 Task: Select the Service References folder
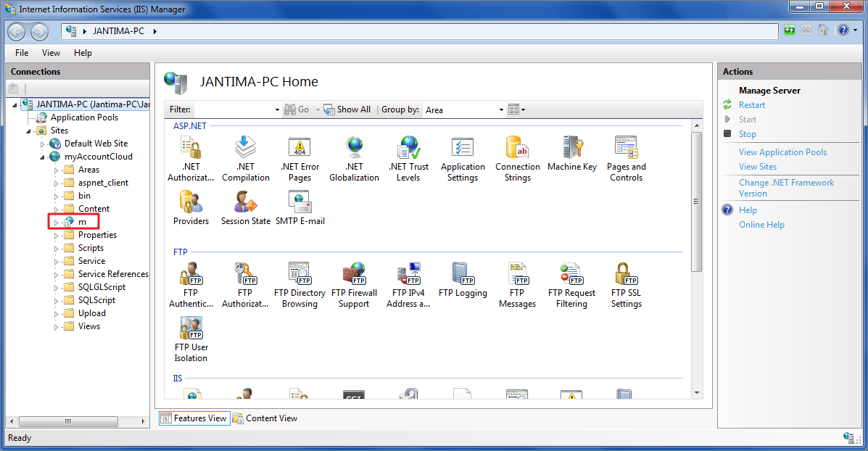point(113,274)
